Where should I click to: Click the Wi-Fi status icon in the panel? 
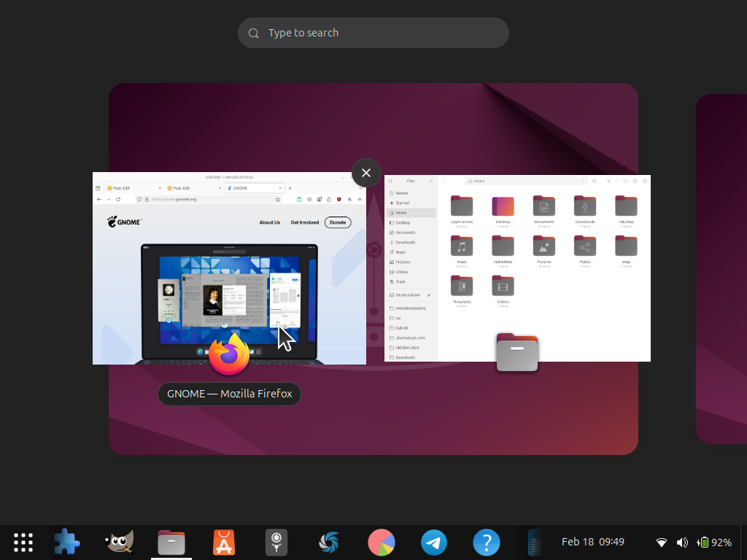[661, 542]
